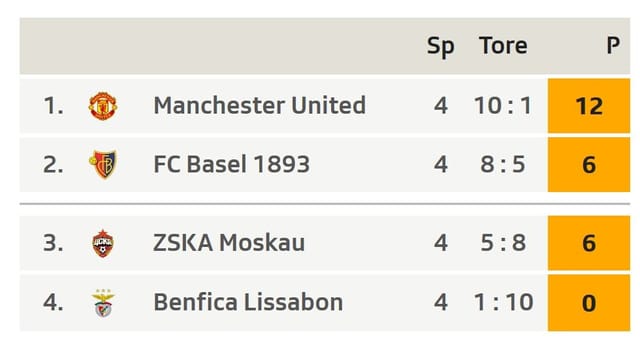Viewport: 640px width, 360px height.
Task: Open the Manchester United team name
Action: (x=259, y=105)
